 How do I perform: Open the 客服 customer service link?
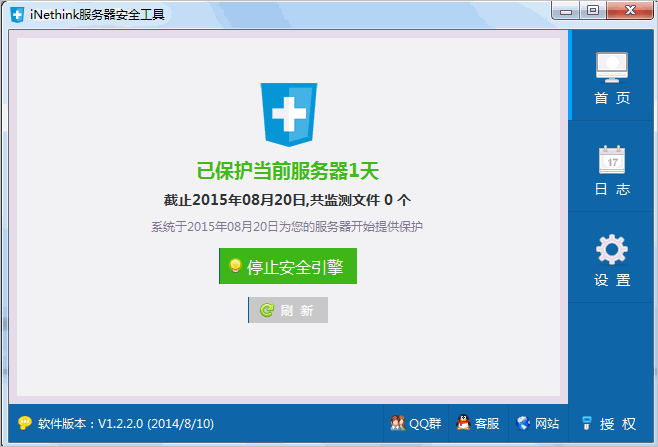pyautogui.click(x=478, y=423)
